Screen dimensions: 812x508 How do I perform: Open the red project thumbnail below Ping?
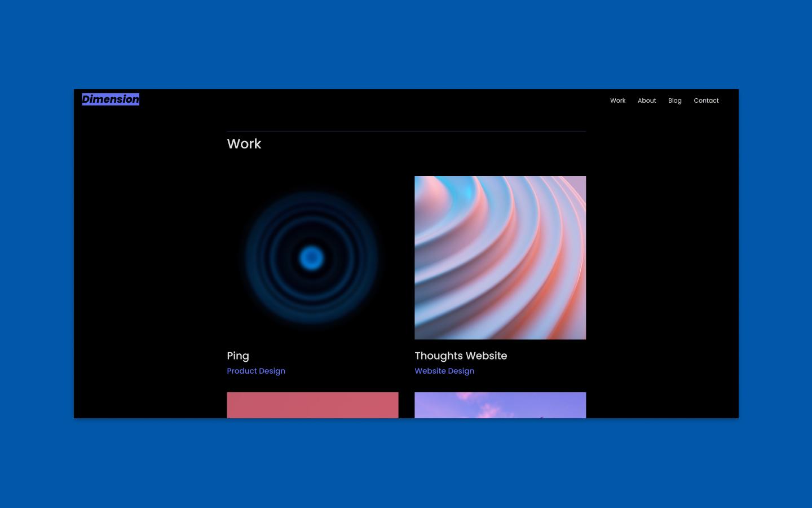312,405
